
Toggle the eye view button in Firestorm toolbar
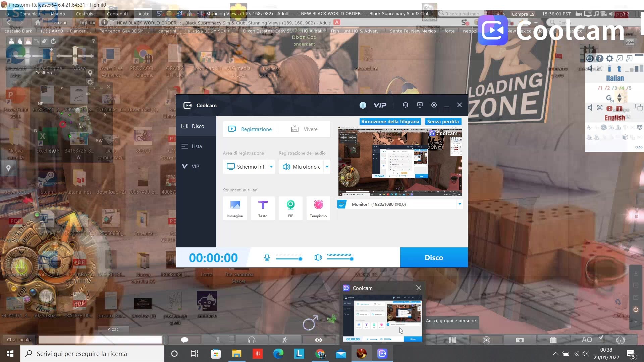(319, 340)
